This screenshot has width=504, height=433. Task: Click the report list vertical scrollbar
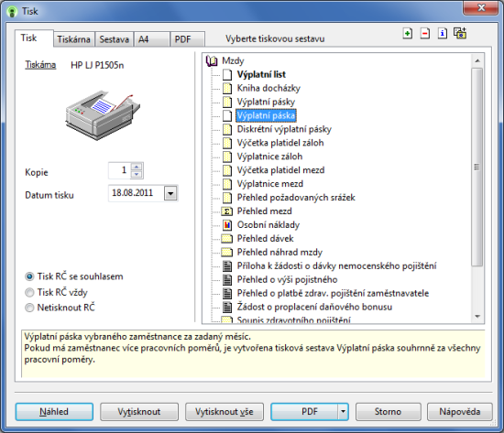coord(477,167)
